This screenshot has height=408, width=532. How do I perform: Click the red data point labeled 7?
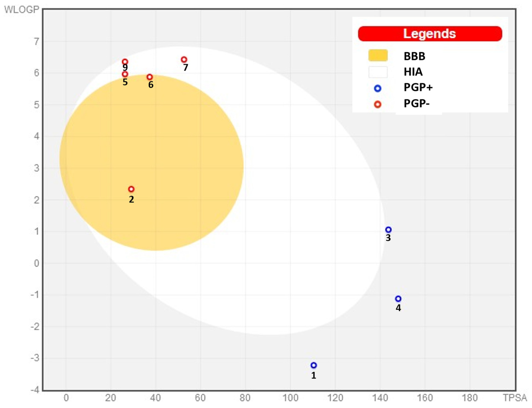pyautogui.click(x=184, y=60)
